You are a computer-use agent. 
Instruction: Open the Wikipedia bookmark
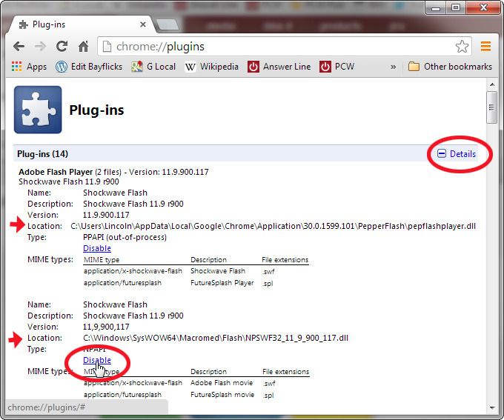[212, 67]
